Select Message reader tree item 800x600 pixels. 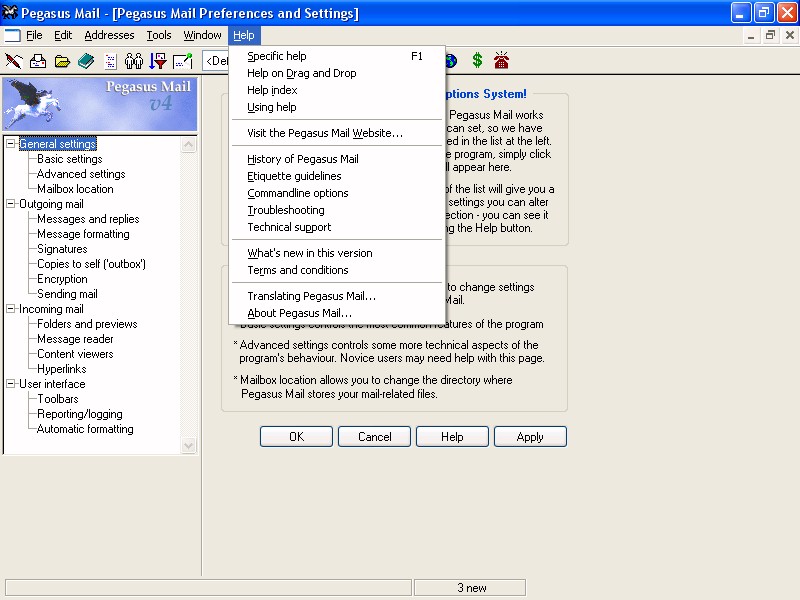click(x=76, y=339)
